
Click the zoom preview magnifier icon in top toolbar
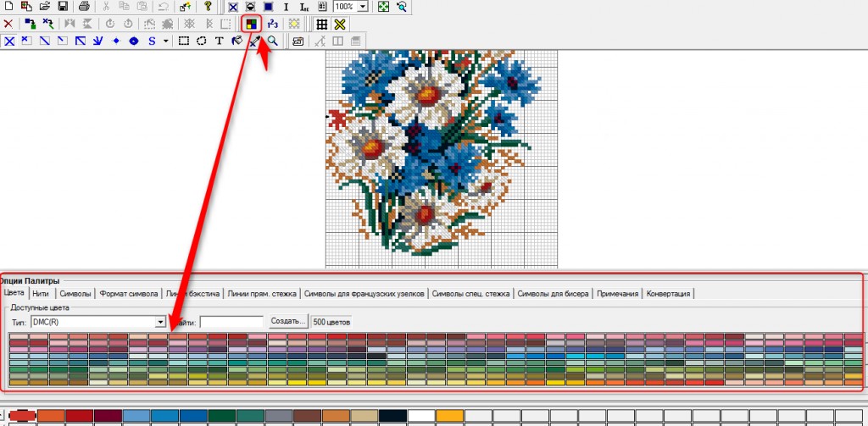coord(401,7)
